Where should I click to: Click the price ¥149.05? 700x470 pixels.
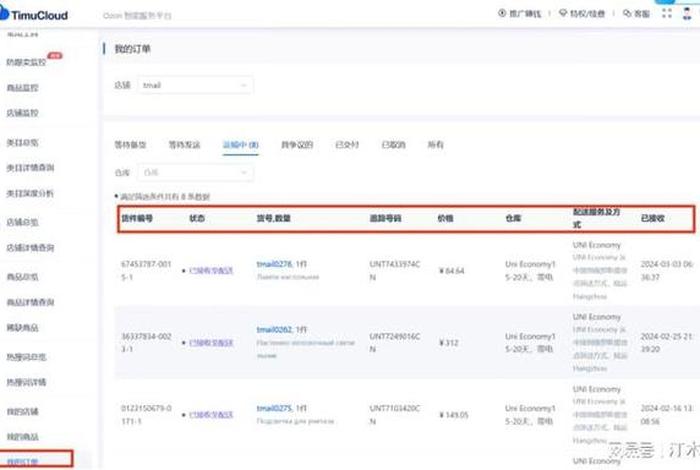pos(453,415)
